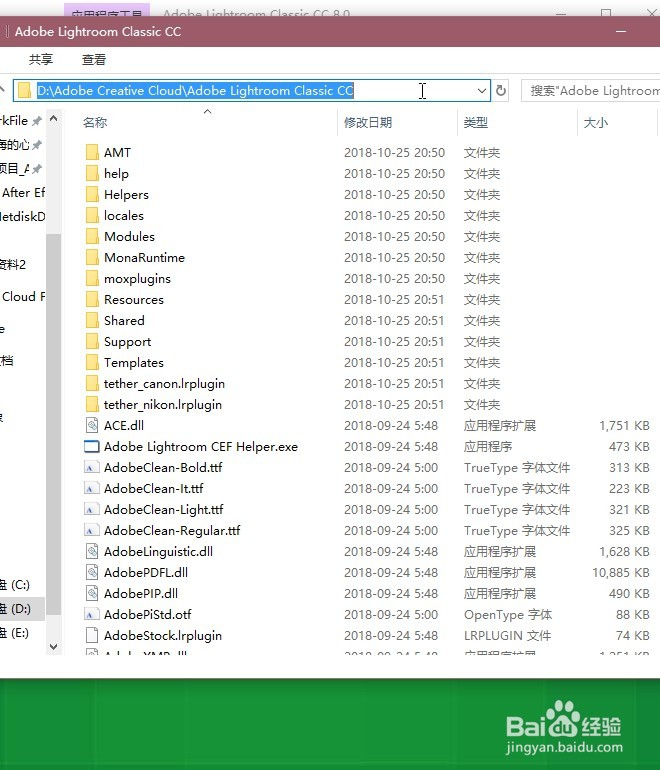
Task: Open the AMT folder icon
Action: (x=92, y=152)
